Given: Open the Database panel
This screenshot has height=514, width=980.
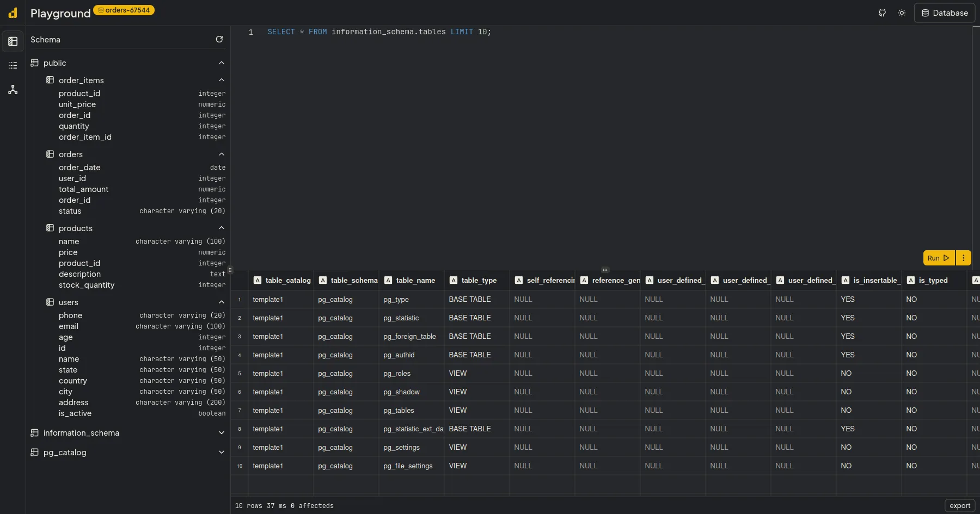Looking at the screenshot, I should (x=944, y=13).
